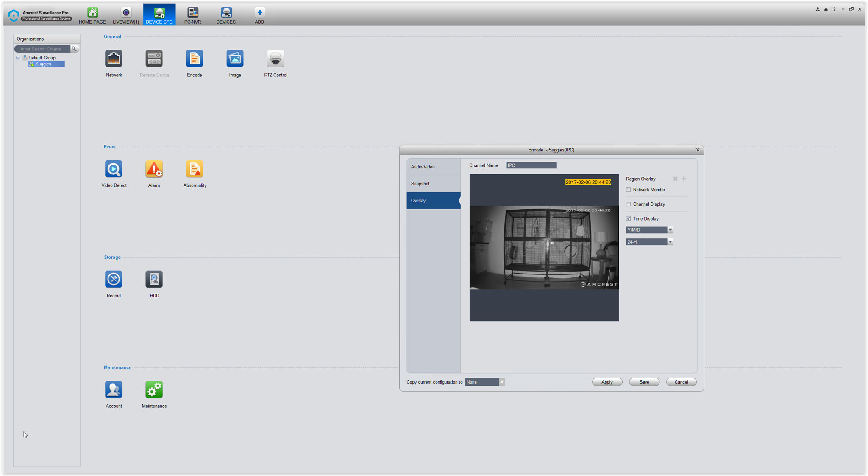
Task: Click the yellow time overlay in preview
Action: coord(588,182)
